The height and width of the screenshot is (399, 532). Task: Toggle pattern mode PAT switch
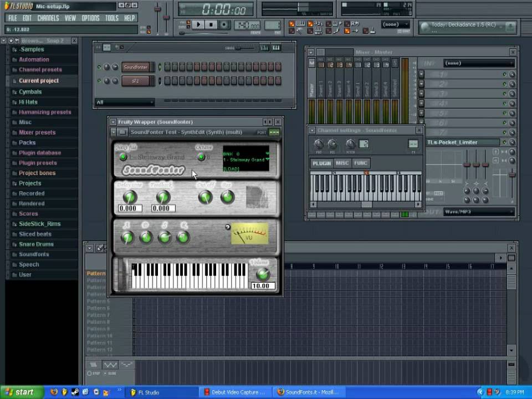point(188,22)
